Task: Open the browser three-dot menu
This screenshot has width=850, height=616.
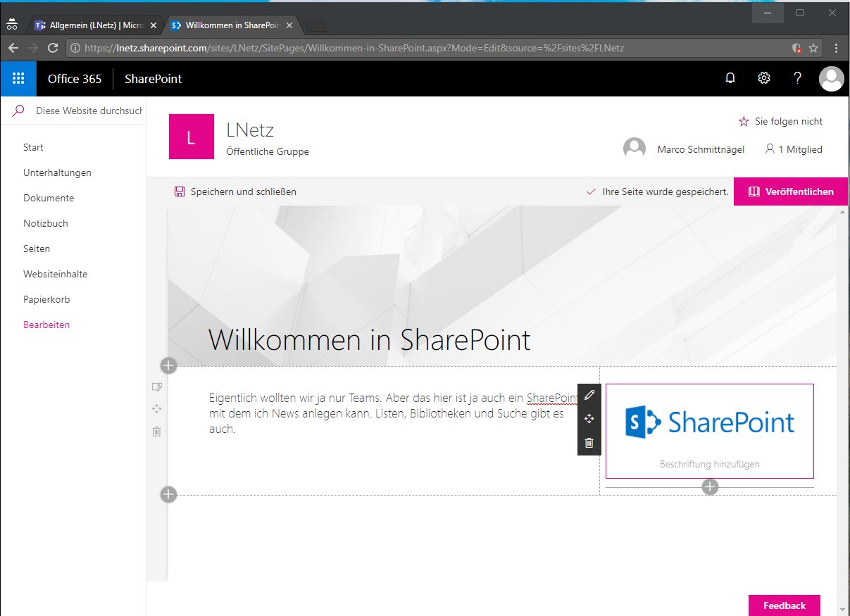Action: 837,48
